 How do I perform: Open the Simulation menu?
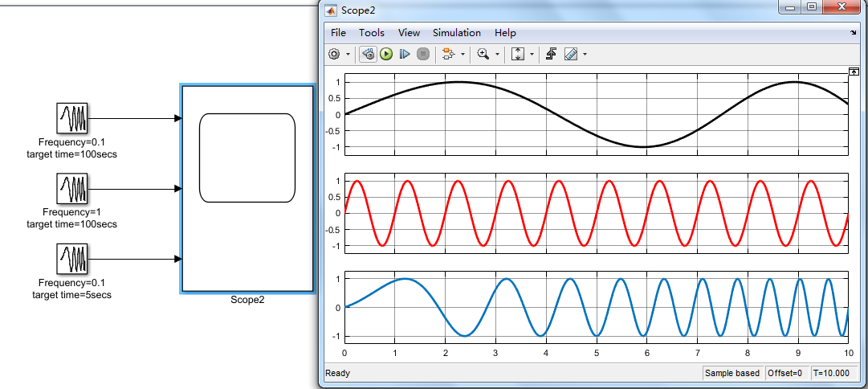457,33
